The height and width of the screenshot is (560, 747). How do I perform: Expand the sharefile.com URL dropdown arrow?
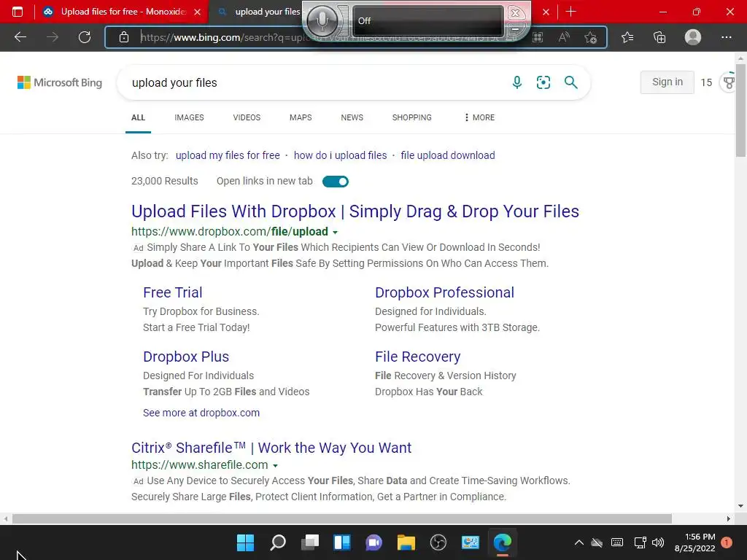pos(275,466)
